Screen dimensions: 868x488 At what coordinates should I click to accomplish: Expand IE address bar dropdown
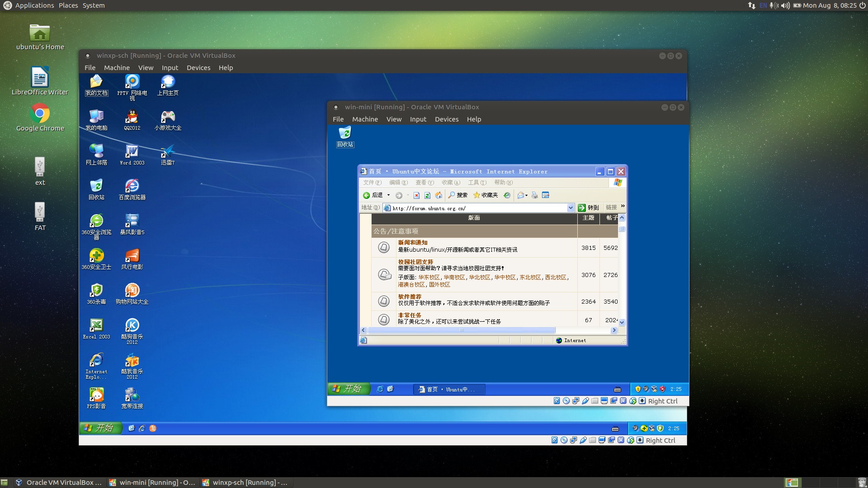571,208
